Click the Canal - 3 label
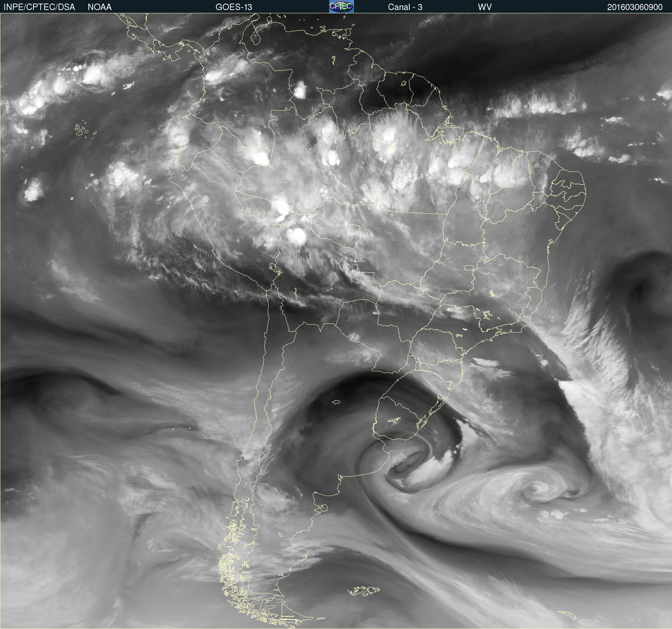The width and height of the screenshot is (672, 629). click(x=405, y=7)
